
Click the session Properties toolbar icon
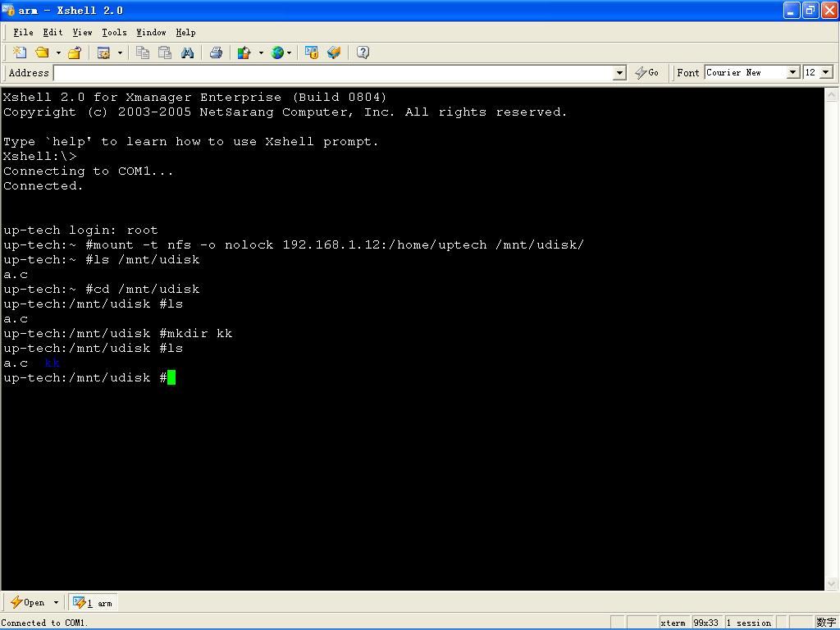click(104, 52)
